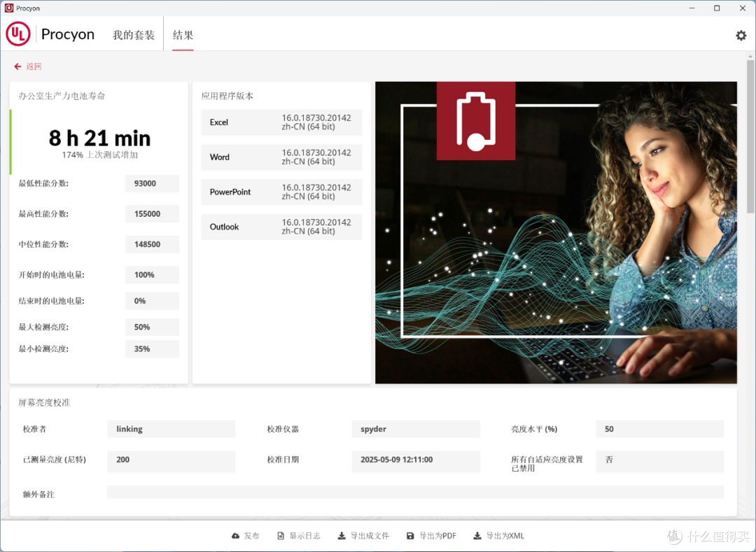Click the publish cloud icon

pos(235,536)
